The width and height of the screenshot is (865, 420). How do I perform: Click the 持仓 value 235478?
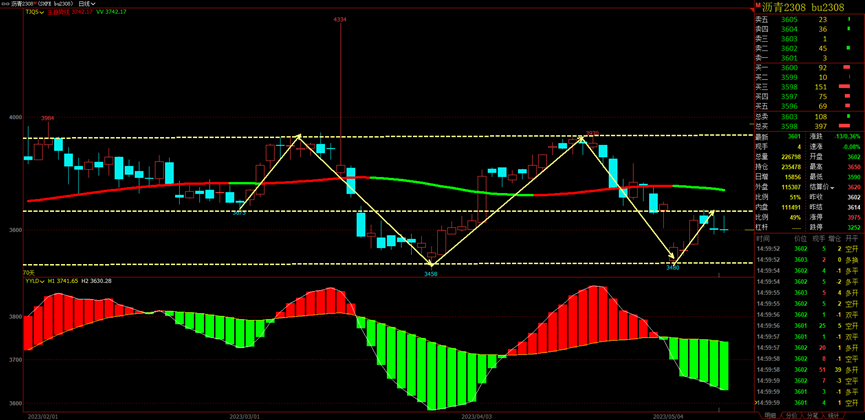(x=791, y=167)
